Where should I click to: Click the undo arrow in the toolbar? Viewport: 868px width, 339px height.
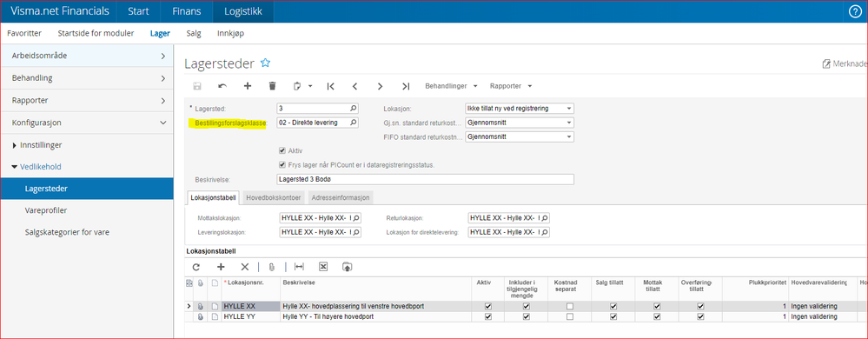pos(222,86)
